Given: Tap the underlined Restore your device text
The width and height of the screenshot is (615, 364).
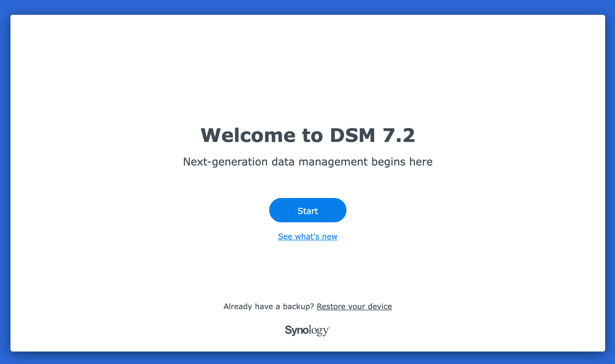Looking at the screenshot, I should pos(354,307).
